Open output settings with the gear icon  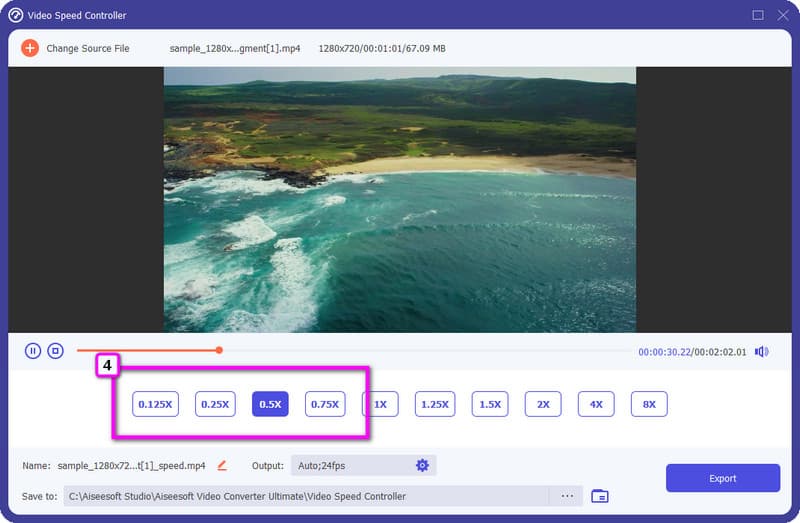[422, 465]
